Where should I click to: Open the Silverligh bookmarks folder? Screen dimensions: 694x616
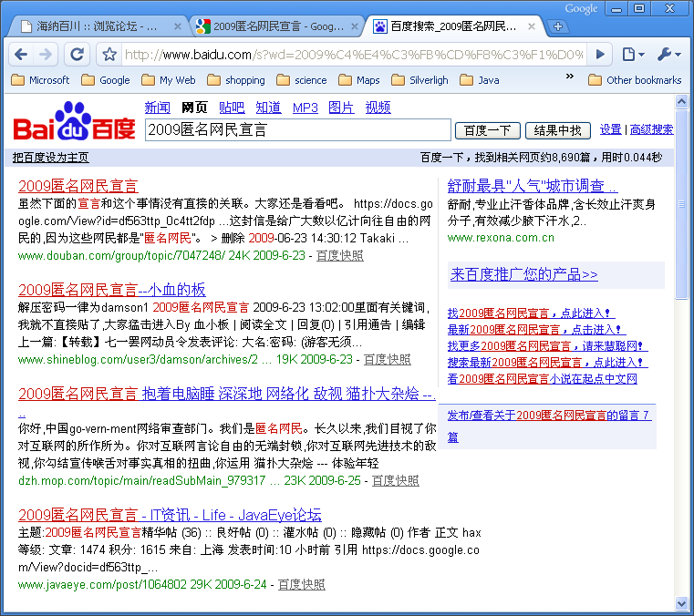[420, 80]
